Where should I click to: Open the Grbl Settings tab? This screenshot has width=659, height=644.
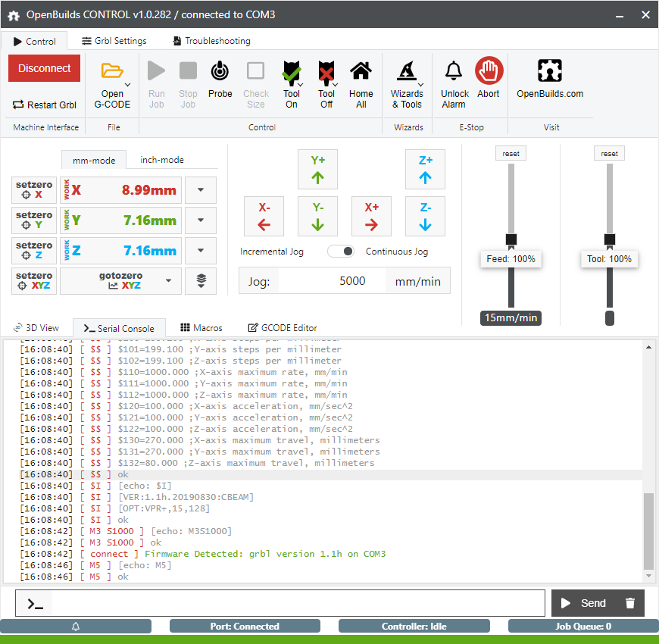(114, 41)
